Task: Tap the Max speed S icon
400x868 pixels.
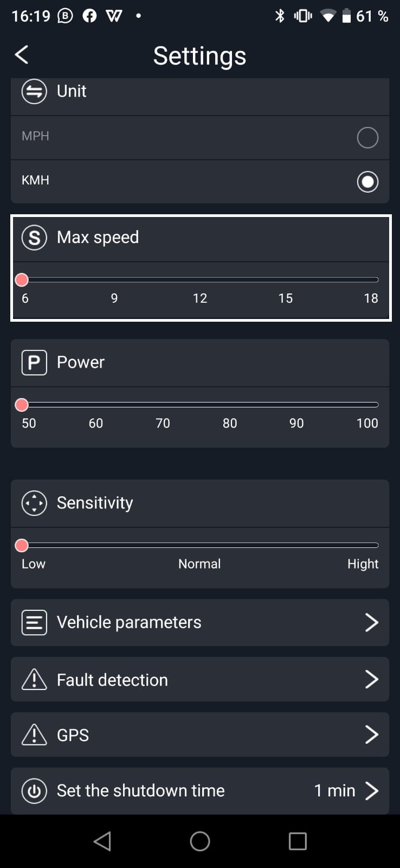Action: tap(34, 238)
